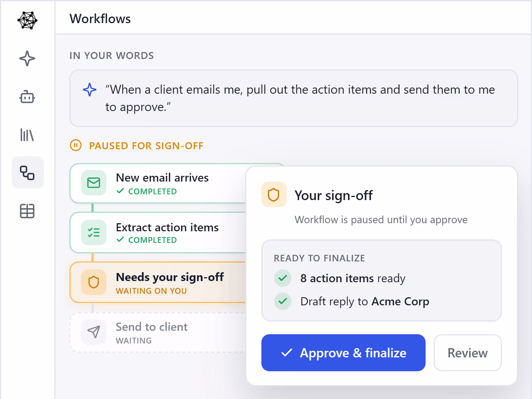Image resolution: width=532 pixels, height=399 pixels.
Task: Open the robot agents sidebar icon
Action: 27,96
